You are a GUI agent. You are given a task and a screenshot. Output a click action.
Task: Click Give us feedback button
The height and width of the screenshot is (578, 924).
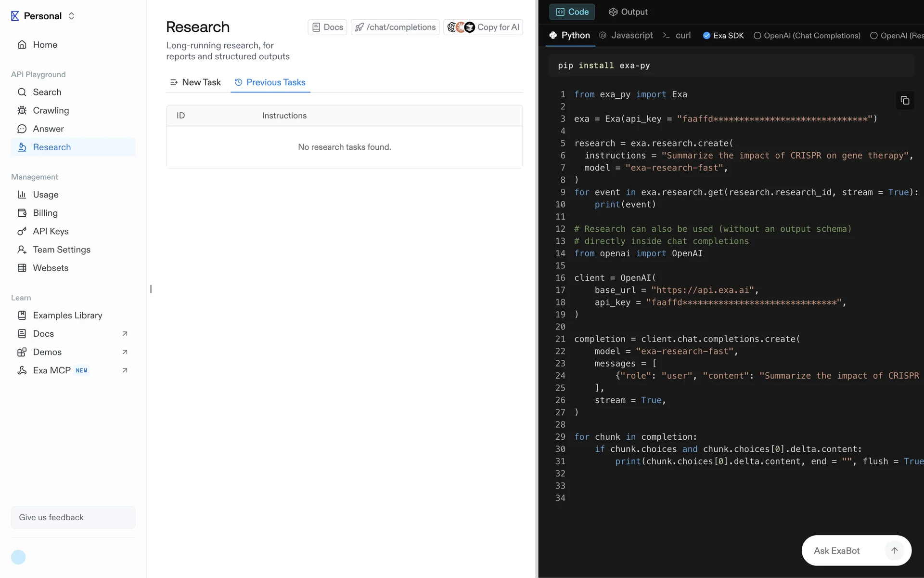coord(73,517)
